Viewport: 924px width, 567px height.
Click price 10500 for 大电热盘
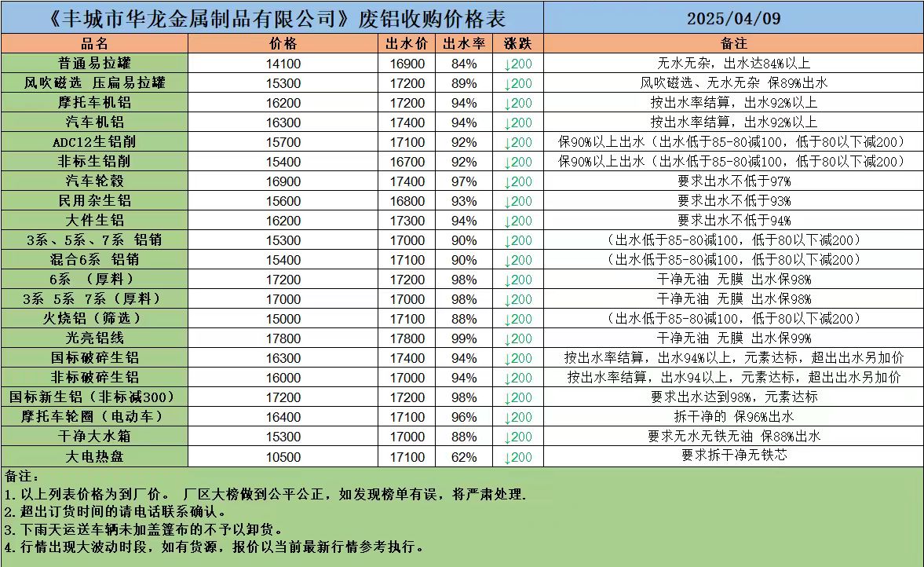[283, 457]
